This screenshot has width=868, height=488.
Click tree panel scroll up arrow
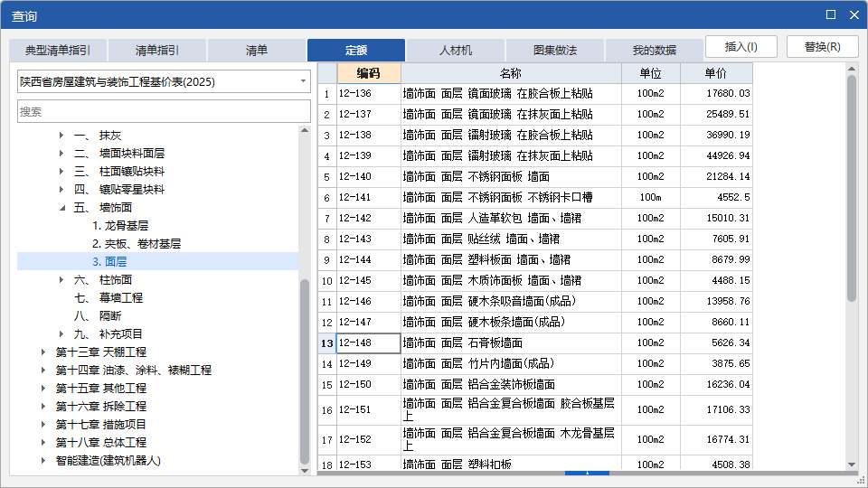coord(305,130)
